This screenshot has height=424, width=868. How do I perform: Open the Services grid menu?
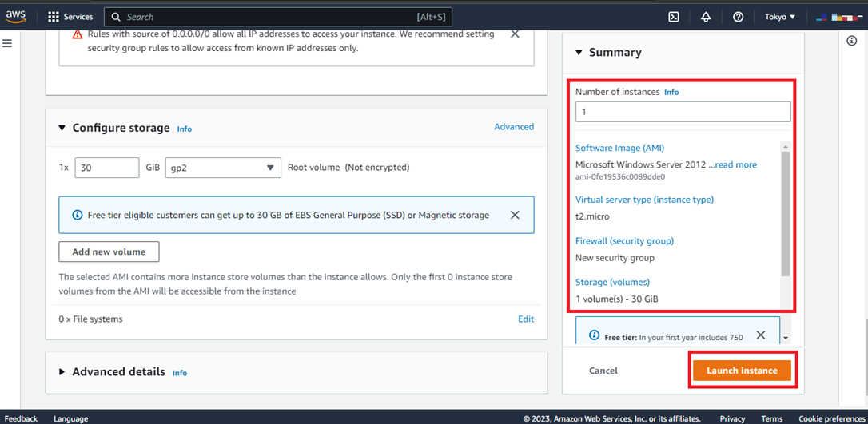click(x=53, y=17)
